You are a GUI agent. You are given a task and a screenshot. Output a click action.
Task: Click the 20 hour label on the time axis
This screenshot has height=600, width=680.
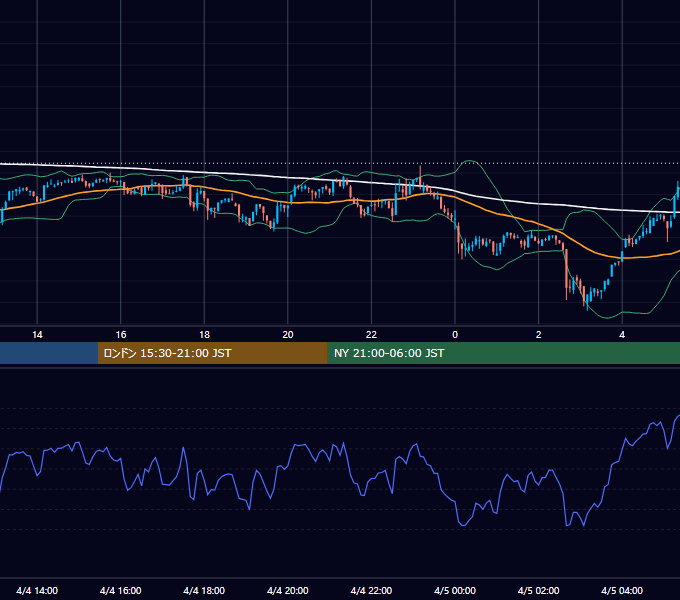(x=288, y=335)
